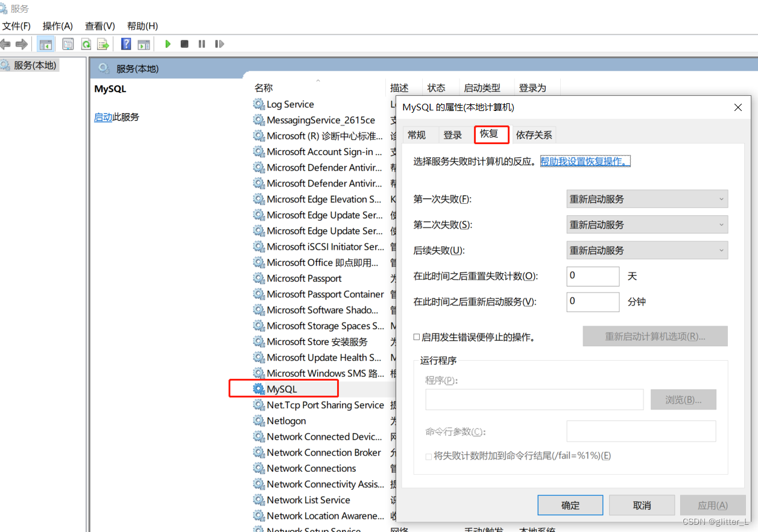
Task: Switch to the 常规 tab
Action: point(417,135)
